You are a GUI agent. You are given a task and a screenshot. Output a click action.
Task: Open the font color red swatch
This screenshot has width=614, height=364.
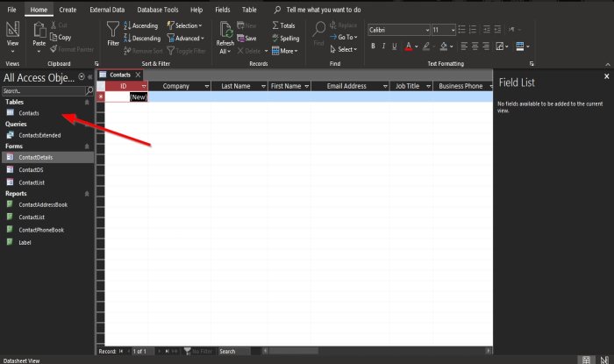(x=409, y=46)
